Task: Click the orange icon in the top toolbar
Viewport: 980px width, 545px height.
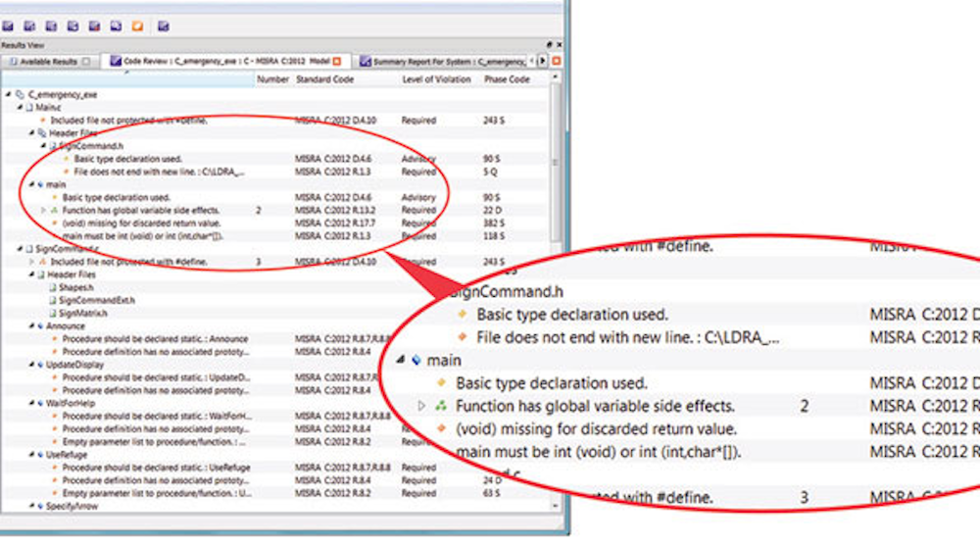Action: point(137,25)
